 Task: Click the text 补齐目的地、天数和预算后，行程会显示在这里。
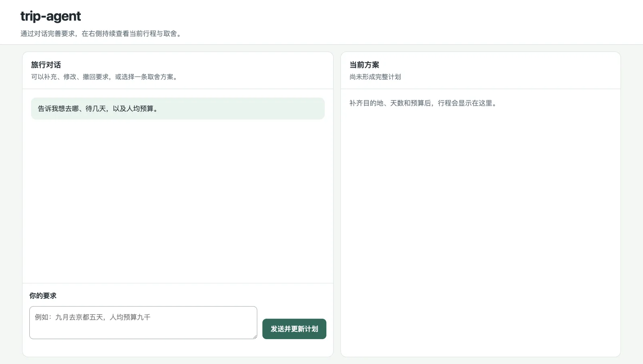(x=424, y=103)
